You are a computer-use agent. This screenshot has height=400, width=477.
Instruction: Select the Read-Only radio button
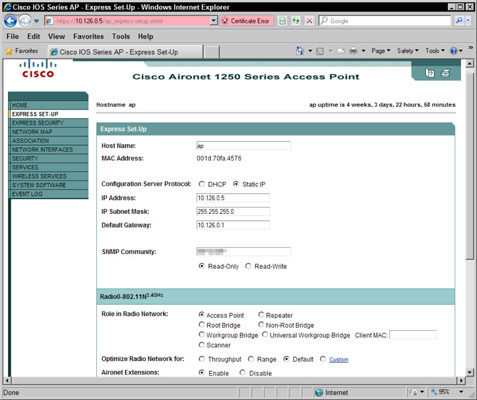(x=202, y=266)
